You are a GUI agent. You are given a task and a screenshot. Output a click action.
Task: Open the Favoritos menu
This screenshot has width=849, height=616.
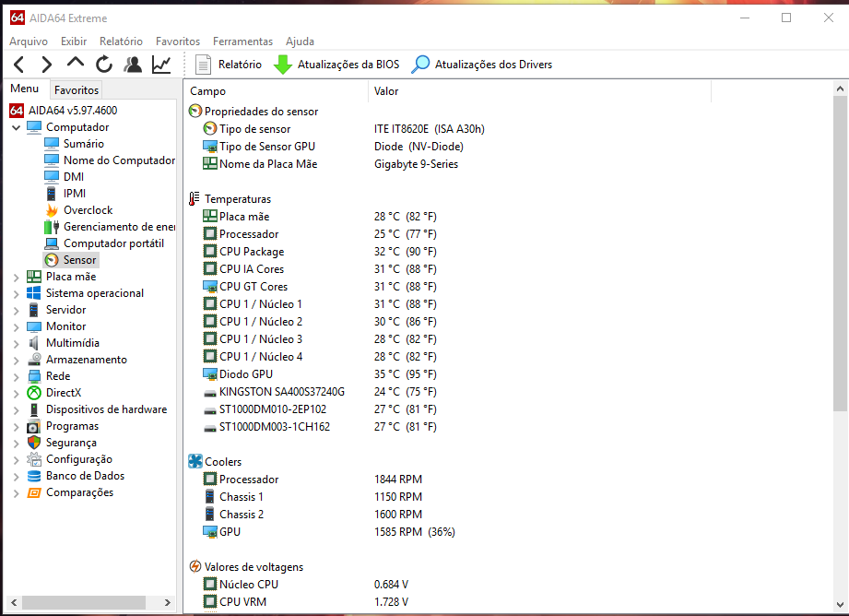point(178,41)
